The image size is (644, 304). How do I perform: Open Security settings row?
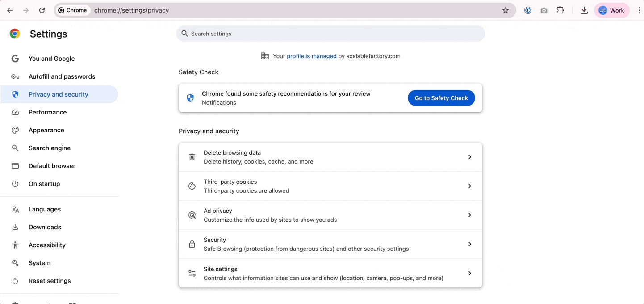tap(330, 244)
